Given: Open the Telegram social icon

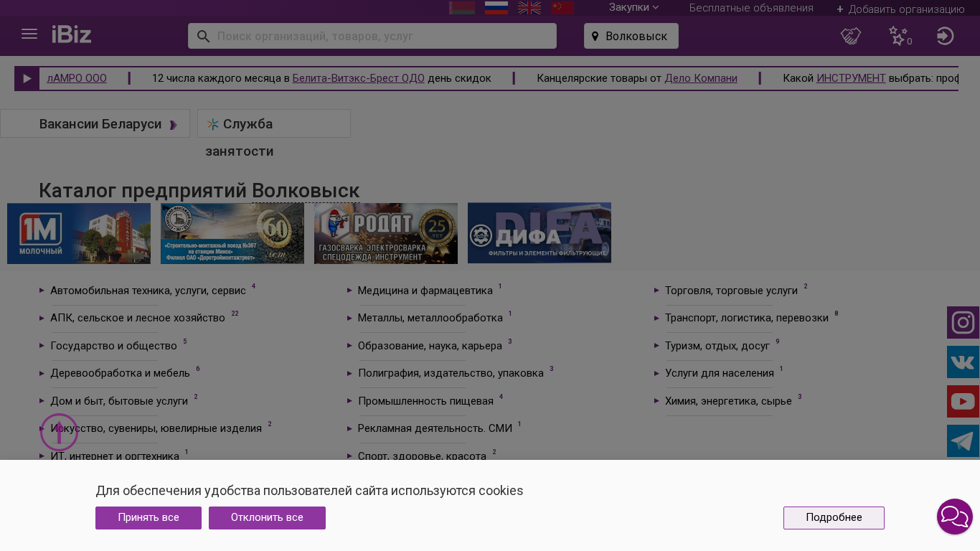Looking at the screenshot, I should coord(963,441).
